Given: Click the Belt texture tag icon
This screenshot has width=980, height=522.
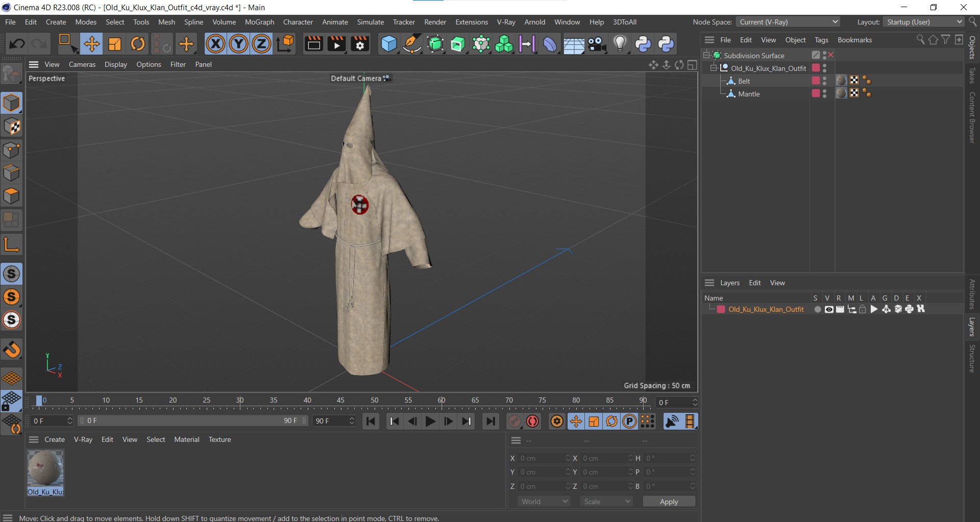Looking at the screenshot, I should (841, 81).
